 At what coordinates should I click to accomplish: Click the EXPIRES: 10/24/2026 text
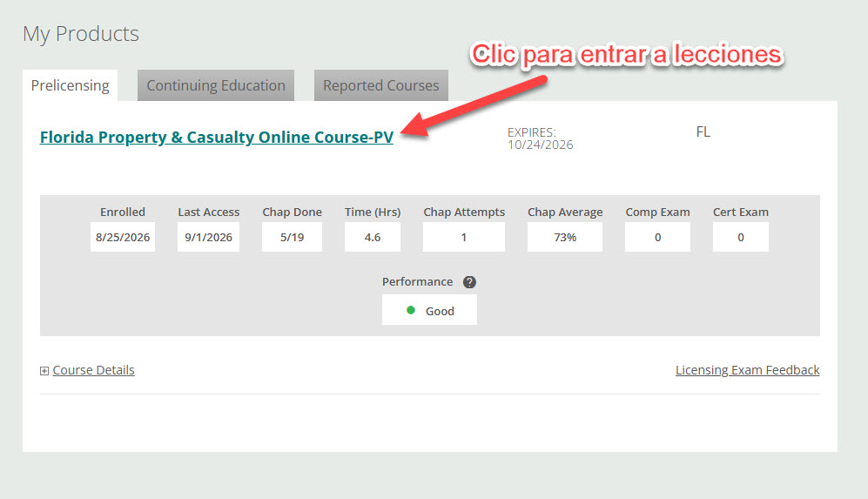[541, 138]
